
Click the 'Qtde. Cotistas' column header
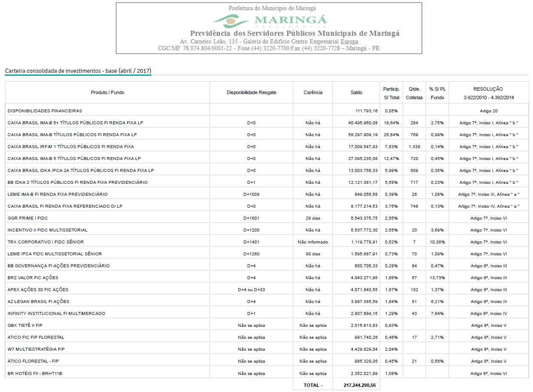(x=414, y=93)
